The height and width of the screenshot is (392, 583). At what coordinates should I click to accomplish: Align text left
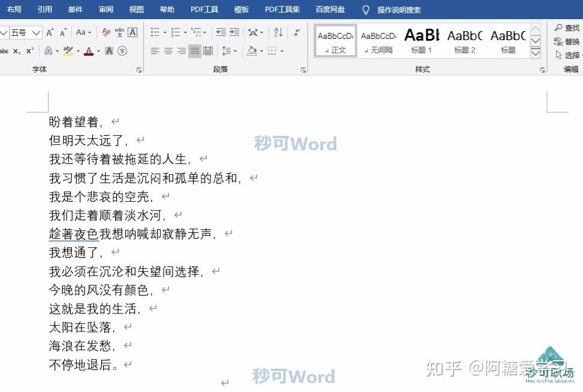coord(155,51)
